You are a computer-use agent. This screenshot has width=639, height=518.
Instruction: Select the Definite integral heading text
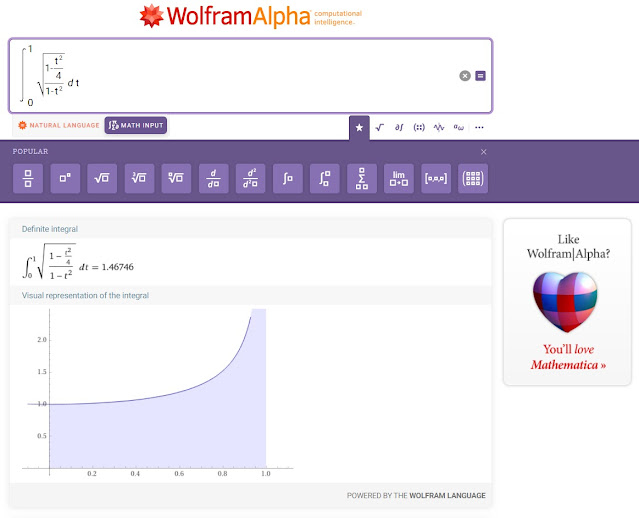coord(50,229)
